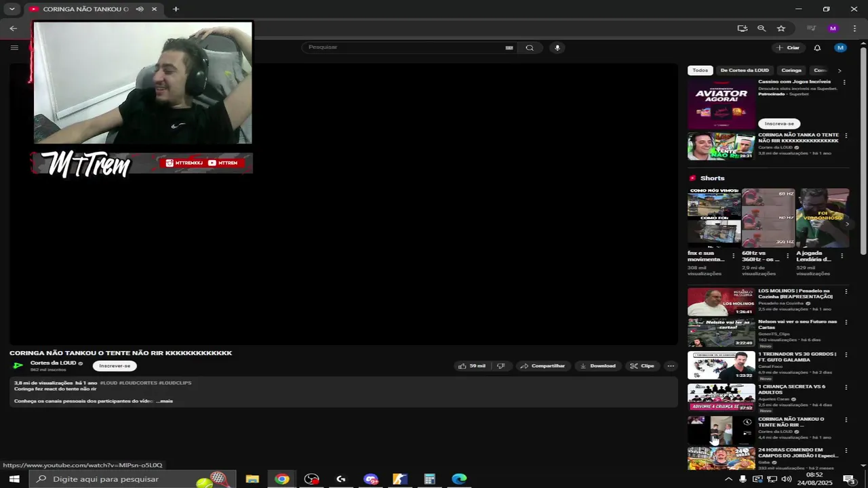Click the page vertical scrollbar
868x488 pixels.
pyautogui.click(x=863, y=152)
